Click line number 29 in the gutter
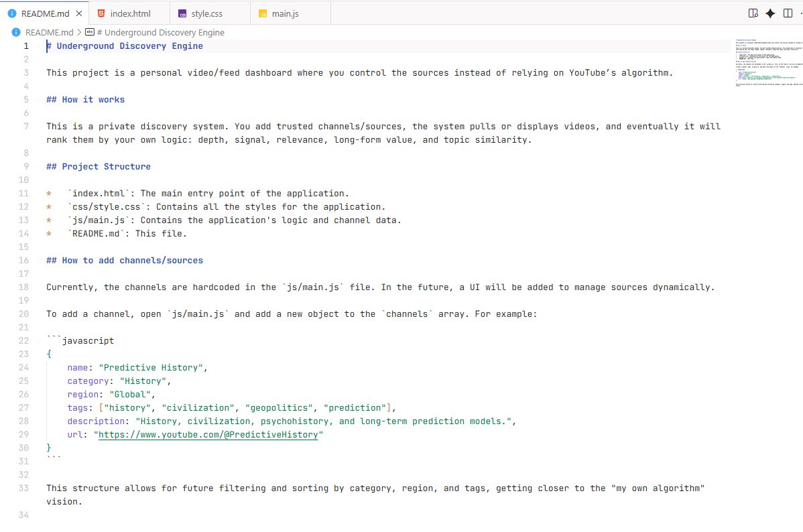803x532 pixels. [23, 435]
